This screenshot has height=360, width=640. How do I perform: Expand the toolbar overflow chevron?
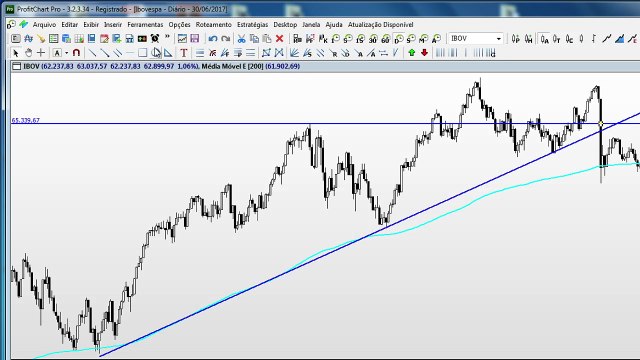point(167,37)
